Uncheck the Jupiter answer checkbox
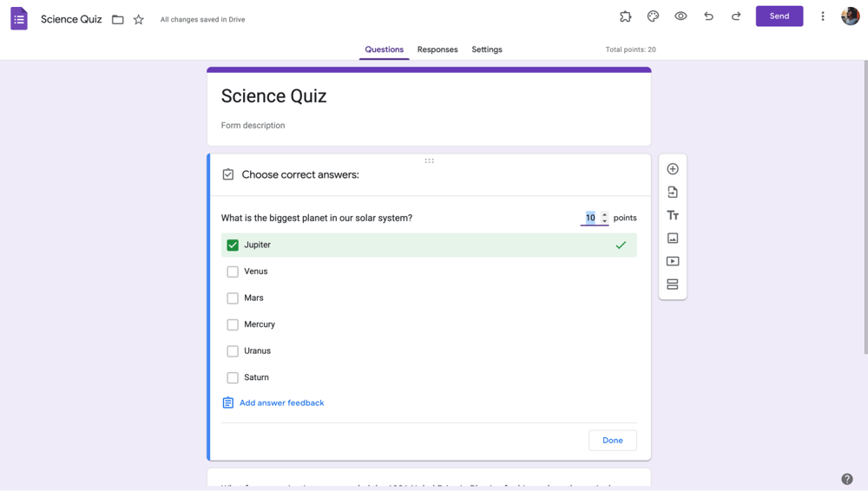868x491 pixels. click(x=233, y=245)
